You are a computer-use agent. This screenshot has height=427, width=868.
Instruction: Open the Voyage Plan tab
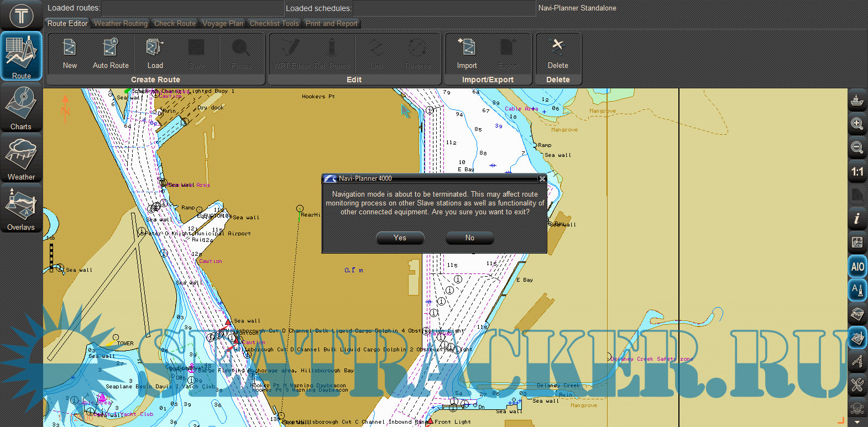coord(222,23)
